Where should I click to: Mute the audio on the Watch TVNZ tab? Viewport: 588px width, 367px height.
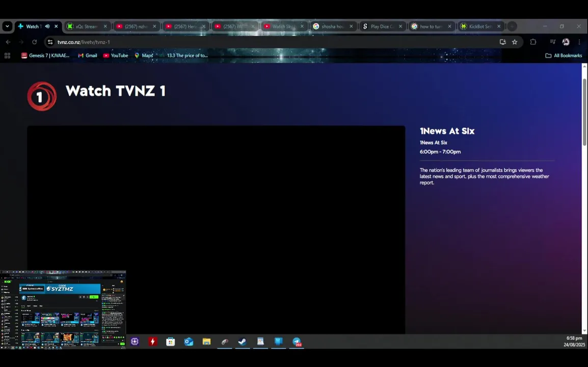point(47,27)
